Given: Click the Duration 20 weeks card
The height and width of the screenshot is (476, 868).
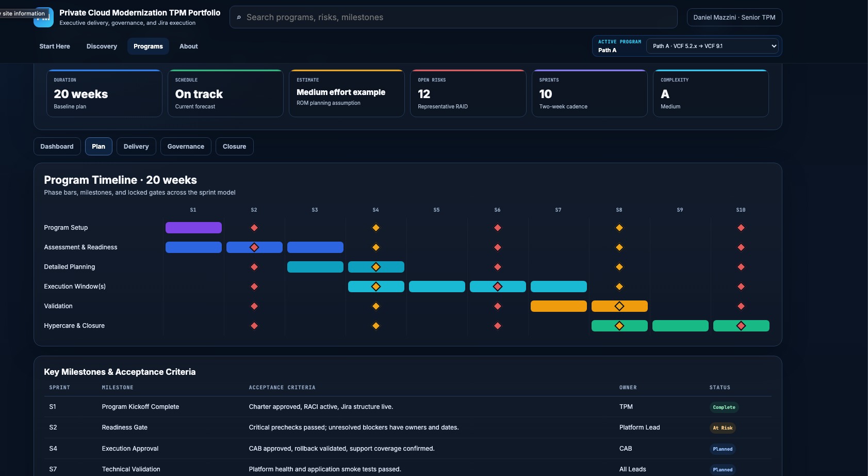Looking at the screenshot, I should tap(104, 93).
